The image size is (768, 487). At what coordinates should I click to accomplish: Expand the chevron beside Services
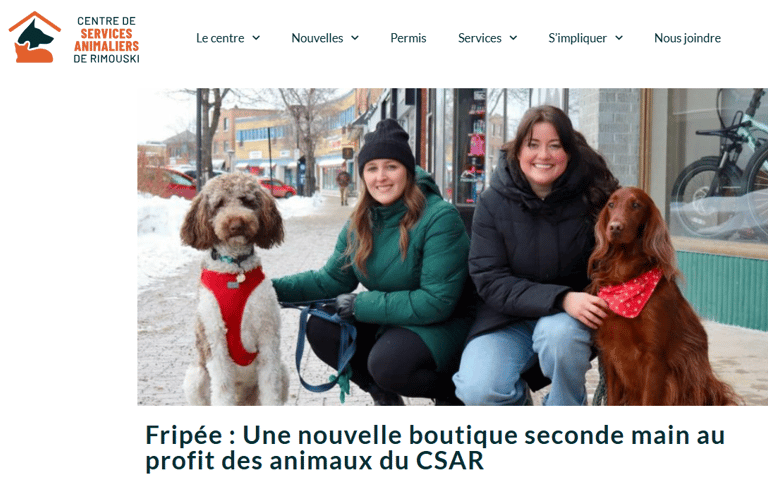click(x=513, y=38)
